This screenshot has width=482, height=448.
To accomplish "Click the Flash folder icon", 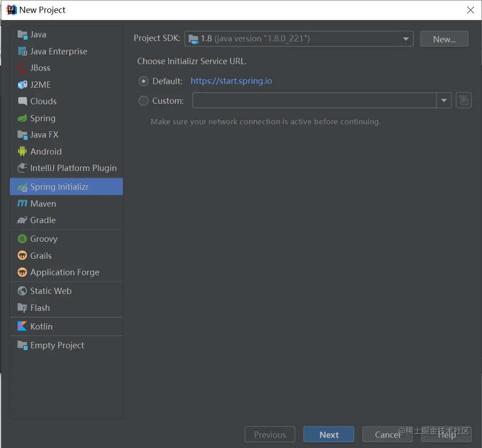I will 22,308.
